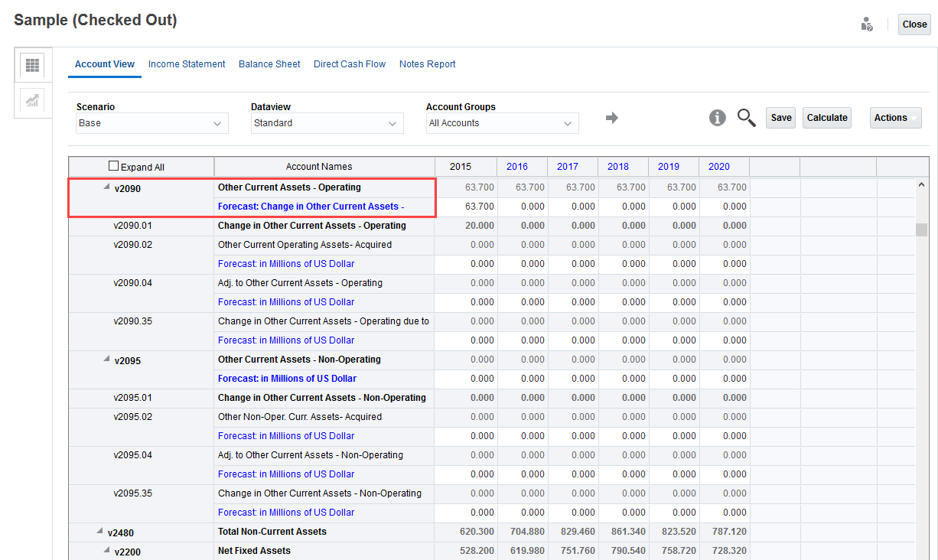The width and height of the screenshot is (938, 560).
Task: Click the information icon next to the search
Action: [717, 118]
